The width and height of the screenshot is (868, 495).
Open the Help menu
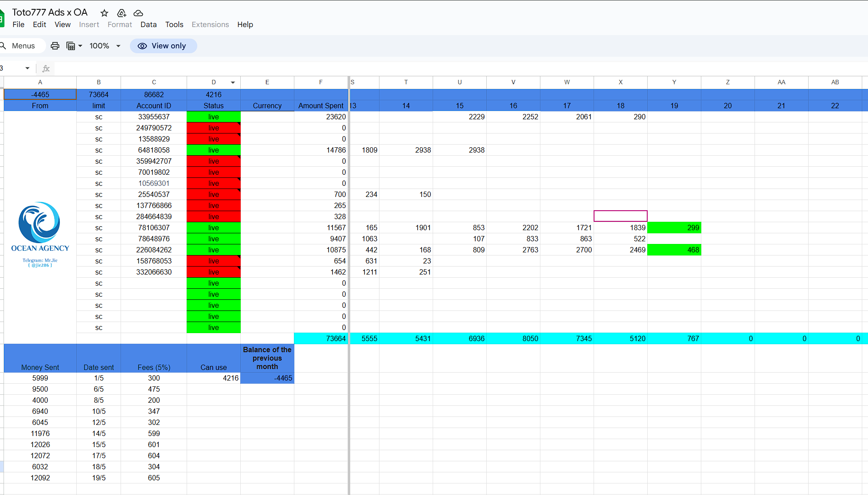click(x=245, y=24)
